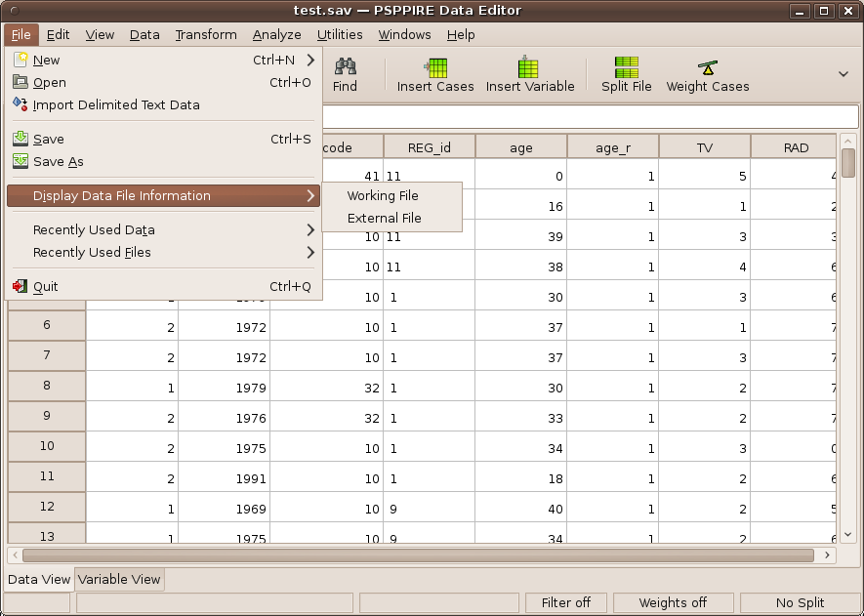
Task: Select the age_r column header
Action: click(613, 147)
